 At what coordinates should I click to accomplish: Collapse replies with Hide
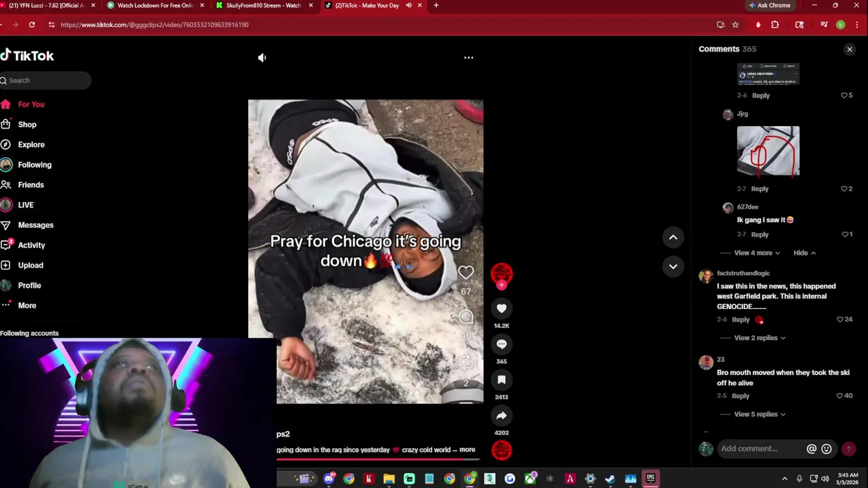pyautogui.click(x=804, y=253)
